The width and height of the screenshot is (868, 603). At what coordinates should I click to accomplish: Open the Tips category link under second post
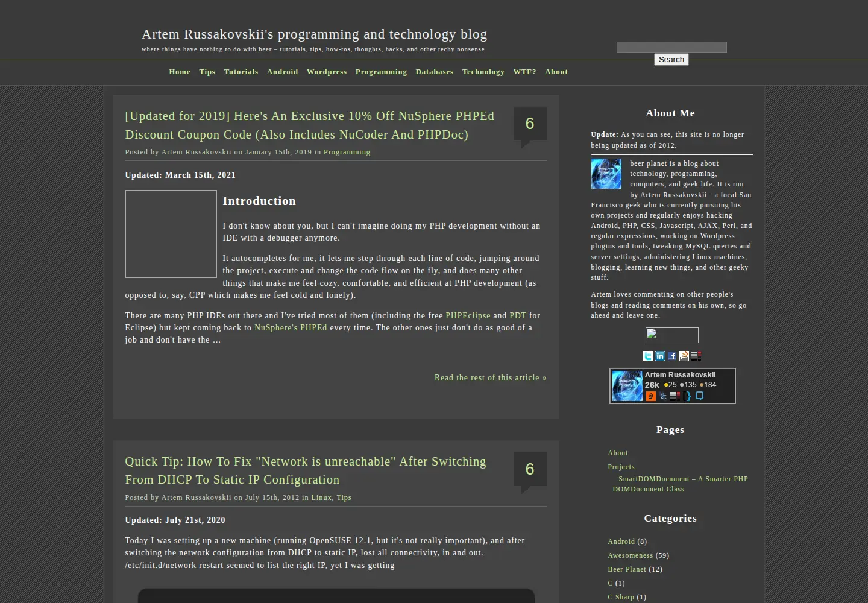[x=344, y=497]
